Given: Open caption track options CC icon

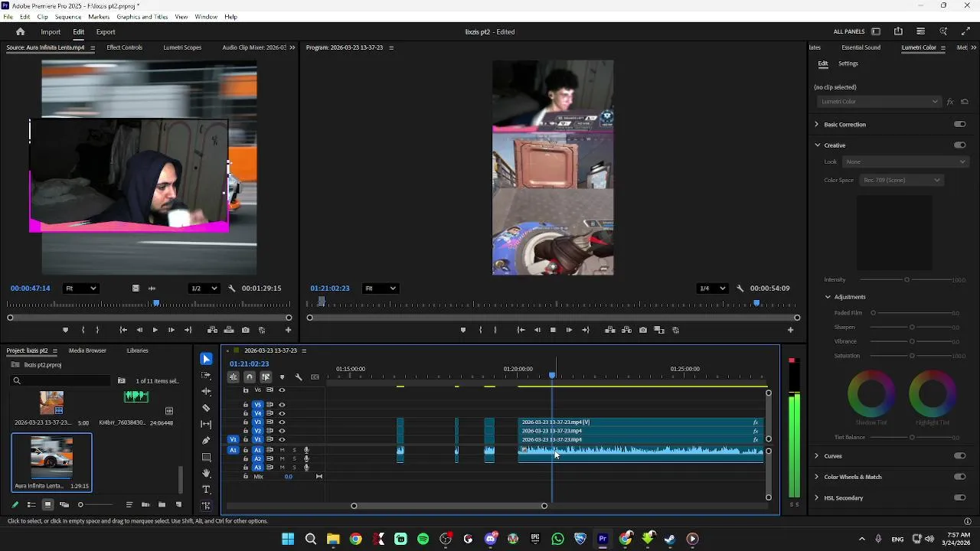Looking at the screenshot, I should pyautogui.click(x=315, y=377).
